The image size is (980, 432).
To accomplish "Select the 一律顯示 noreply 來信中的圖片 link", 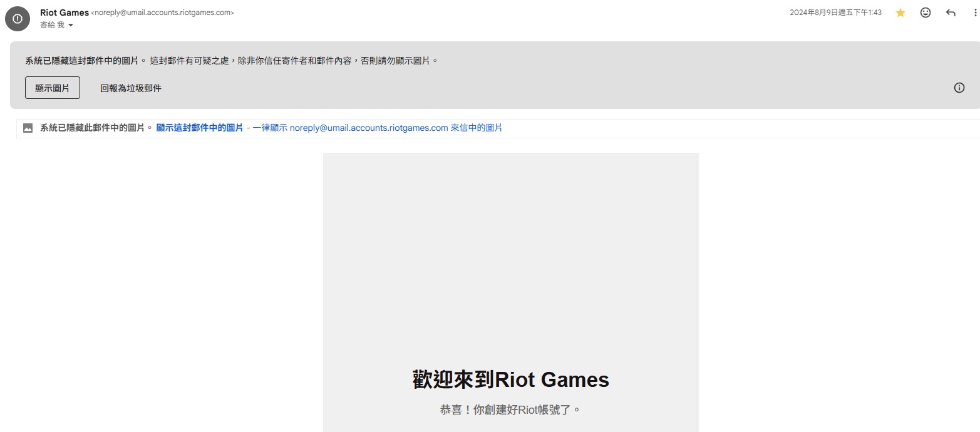I will 377,128.
